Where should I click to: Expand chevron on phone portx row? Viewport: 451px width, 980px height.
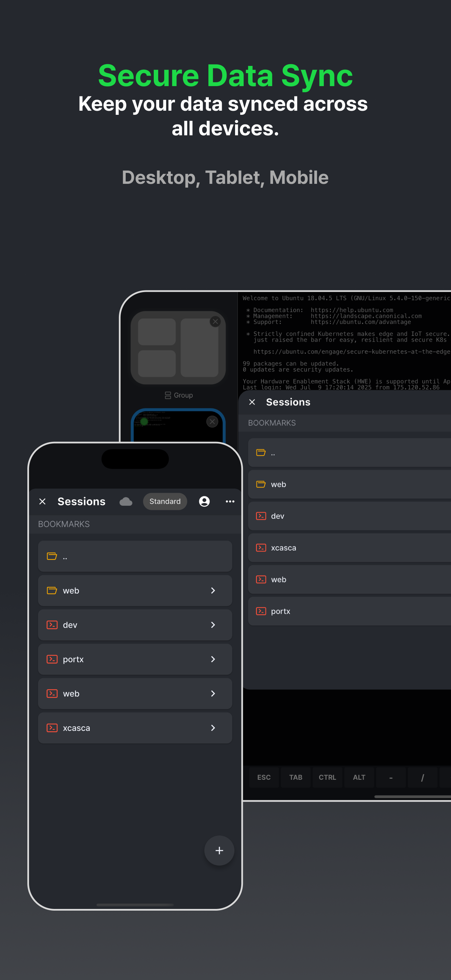click(x=213, y=659)
